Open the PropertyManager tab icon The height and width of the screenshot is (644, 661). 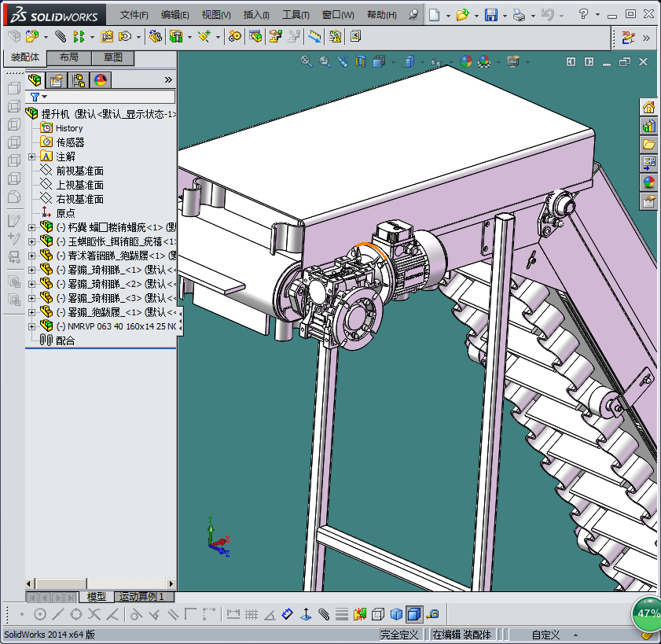click(x=57, y=79)
